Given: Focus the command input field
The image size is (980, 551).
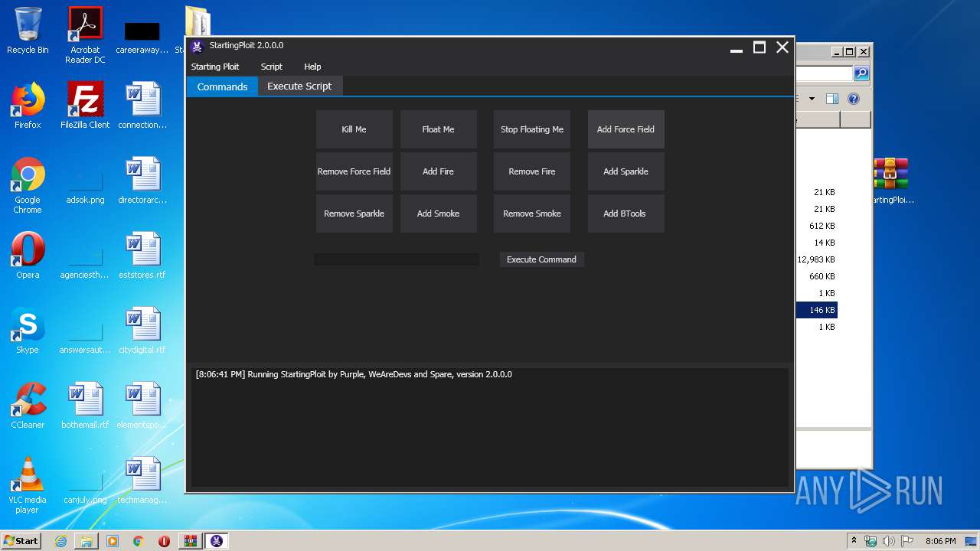Looking at the screenshot, I should click(x=397, y=259).
